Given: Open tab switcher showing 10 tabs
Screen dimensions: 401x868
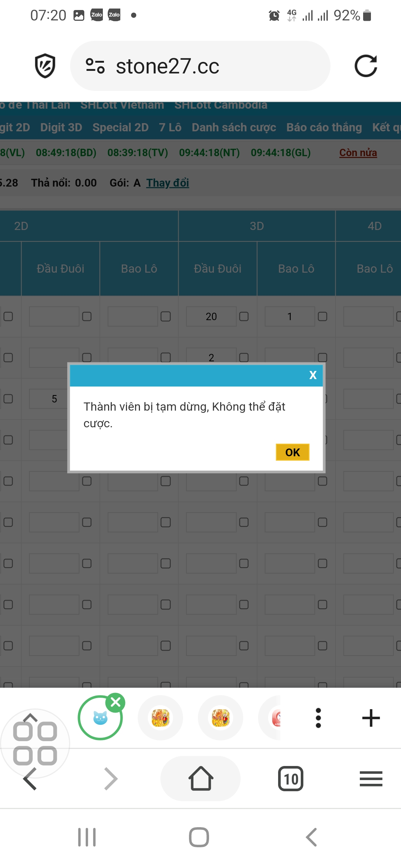Looking at the screenshot, I should [291, 779].
